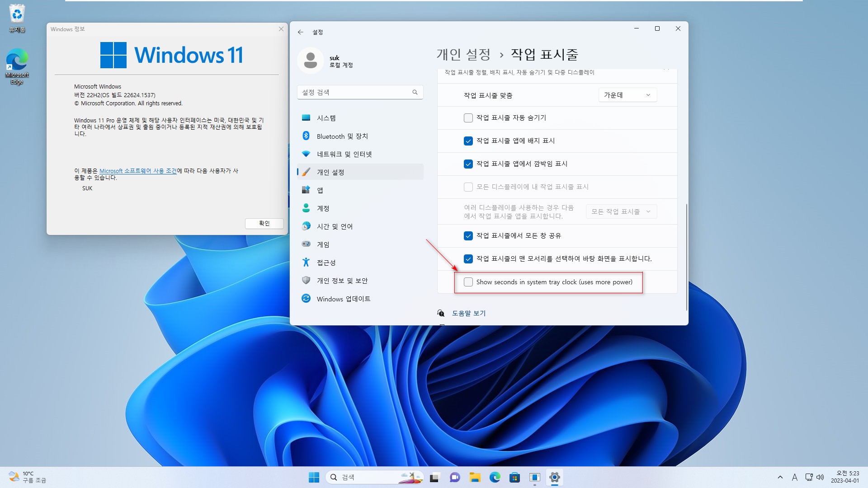Open Windows 업데이트 sidebar item
Image resolution: width=868 pixels, height=488 pixels.
point(360,299)
